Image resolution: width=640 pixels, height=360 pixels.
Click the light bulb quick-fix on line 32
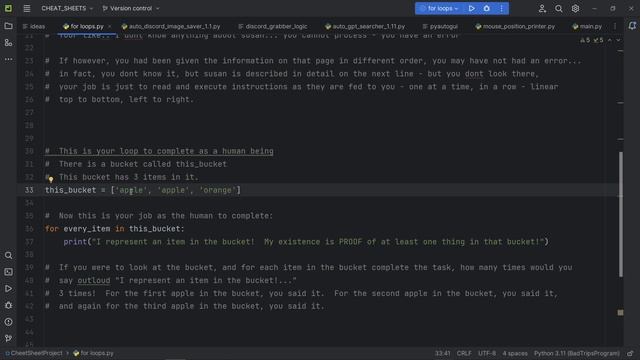(x=51, y=179)
